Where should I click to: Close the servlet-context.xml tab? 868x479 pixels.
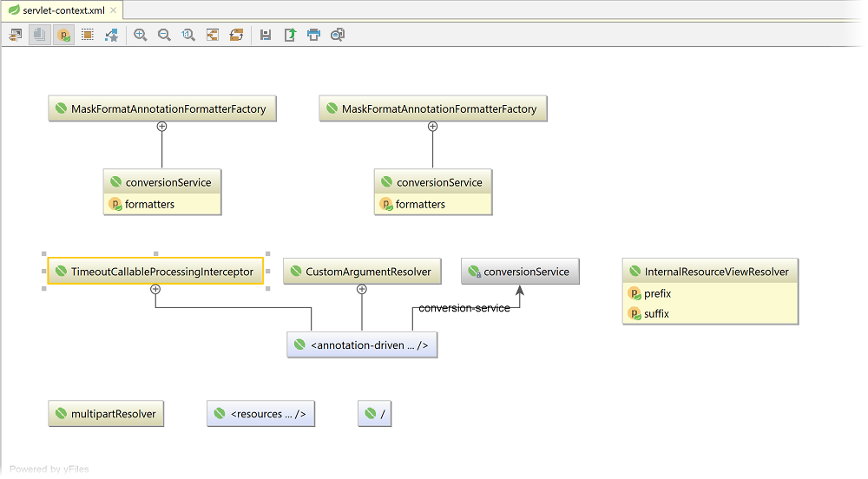(x=114, y=10)
